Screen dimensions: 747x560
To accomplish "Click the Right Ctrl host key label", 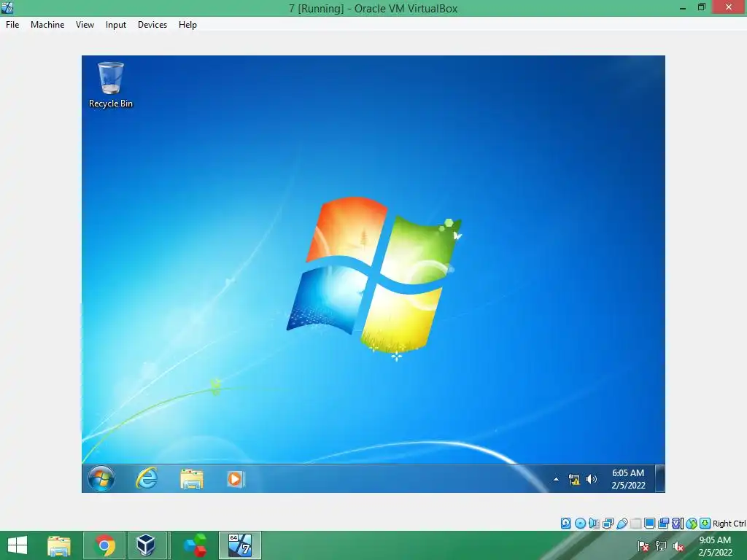I will coord(729,524).
